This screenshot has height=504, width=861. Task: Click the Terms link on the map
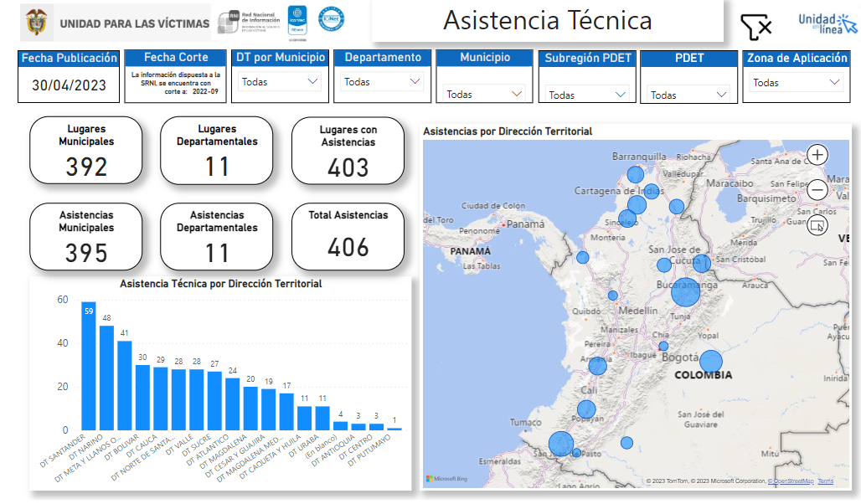825,481
